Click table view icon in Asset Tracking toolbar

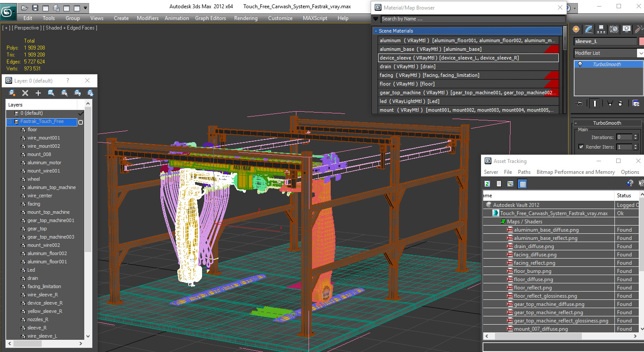(522, 184)
